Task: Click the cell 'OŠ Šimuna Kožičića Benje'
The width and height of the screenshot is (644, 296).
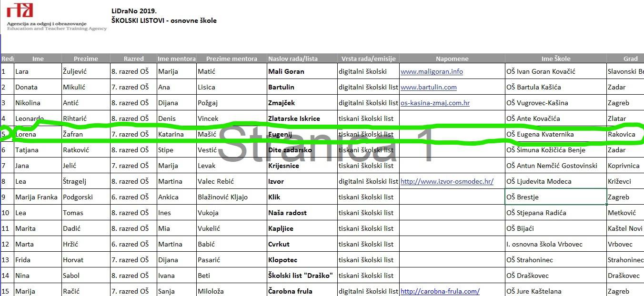Action: click(x=556, y=150)
